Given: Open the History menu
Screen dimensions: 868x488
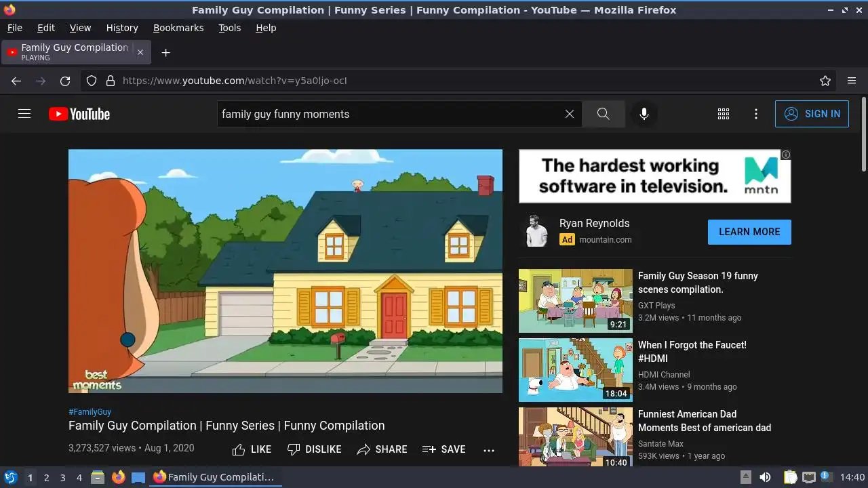Looking at the screenshot, I should pyautogui.click(x=122, y=28).
